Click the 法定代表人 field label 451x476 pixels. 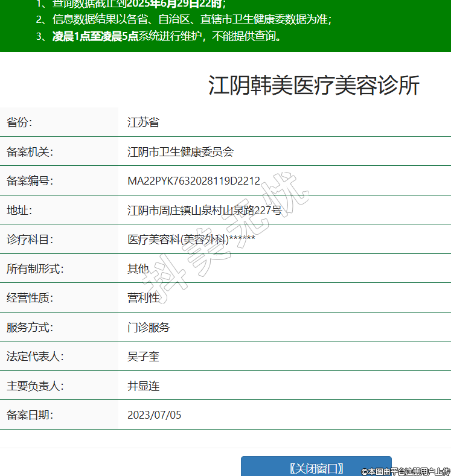click(x=34, y=357)
